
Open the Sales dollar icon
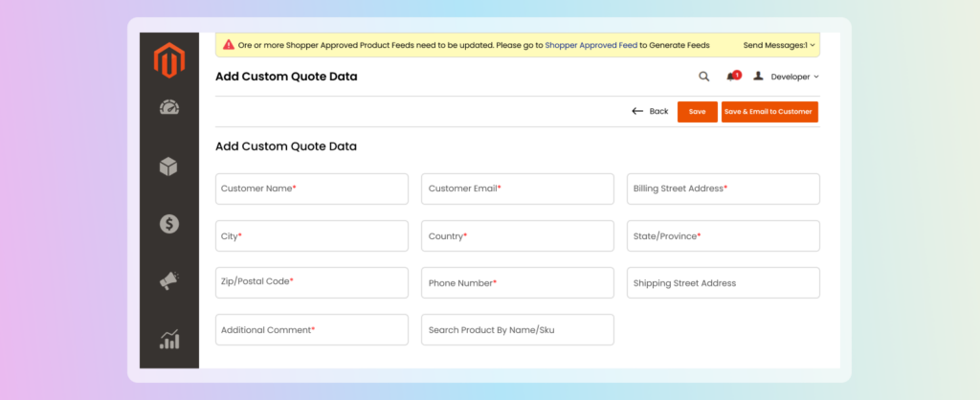pos(169,224)
